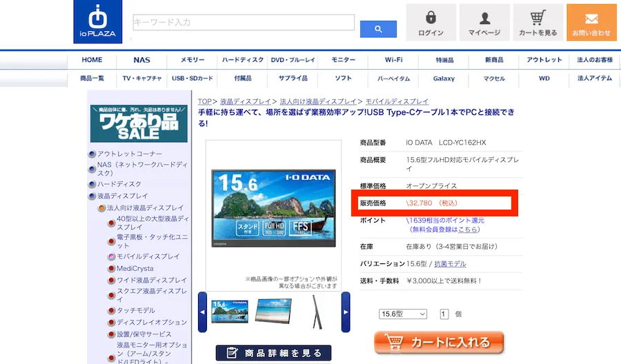Screen dimensions: 621x364
Task: Open 法人向け液晶ディスプレイ in the sidebar
Action: [146, 208]
